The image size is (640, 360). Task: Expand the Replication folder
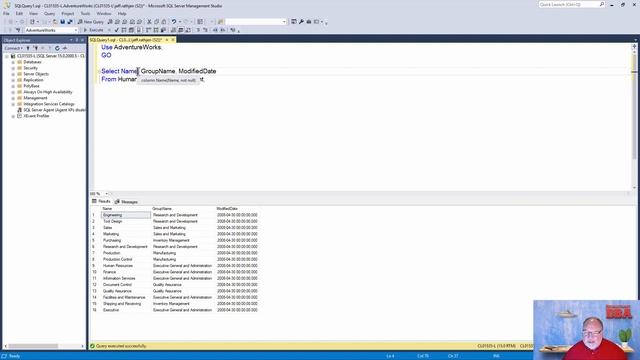(x=13, y=80)
